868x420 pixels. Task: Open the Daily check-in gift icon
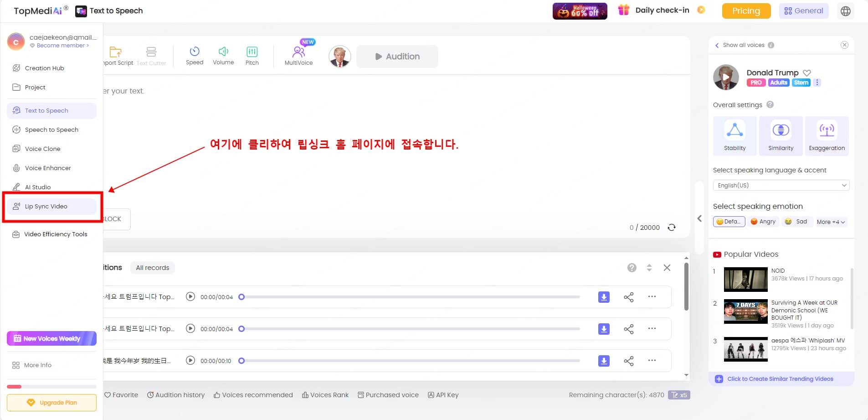pos(623,10)
